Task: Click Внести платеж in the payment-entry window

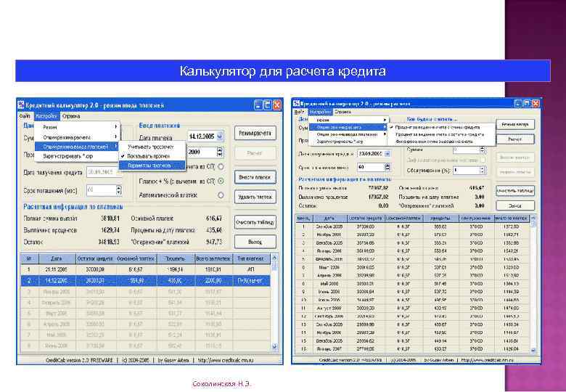Action: point(255,177)
